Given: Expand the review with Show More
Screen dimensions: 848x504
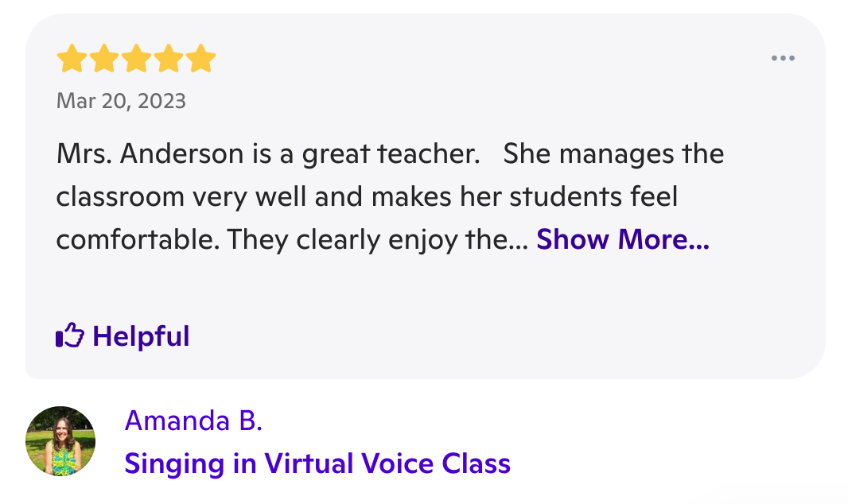Looking at the screenshot, I should [623, 239].
